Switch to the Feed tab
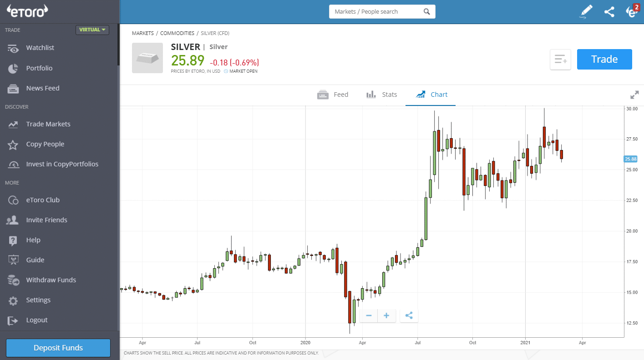 [333, 95]
